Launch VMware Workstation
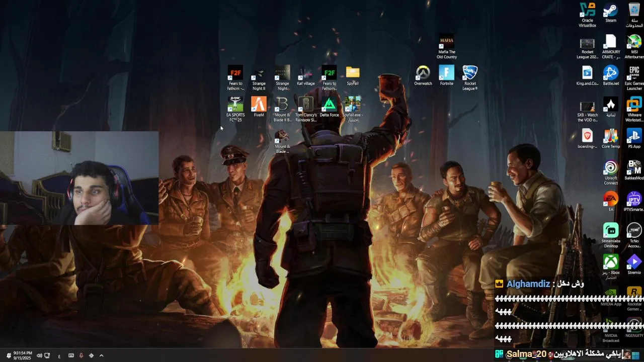Image resolution: width=644 pixels, height=362 pixels. click(x=634, y=110)
